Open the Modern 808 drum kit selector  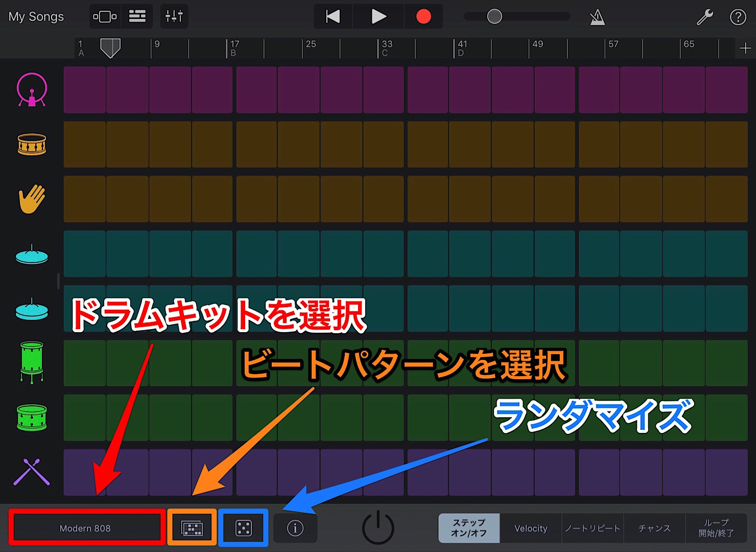coord(87,527)
